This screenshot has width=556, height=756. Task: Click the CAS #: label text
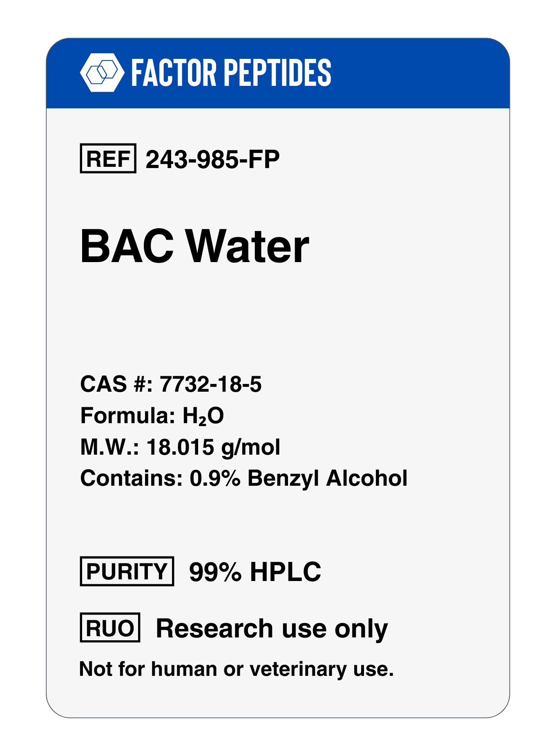[116, 384]
